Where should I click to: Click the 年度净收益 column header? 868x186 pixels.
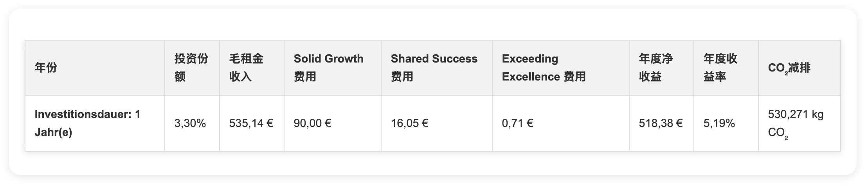click(656, 68)
